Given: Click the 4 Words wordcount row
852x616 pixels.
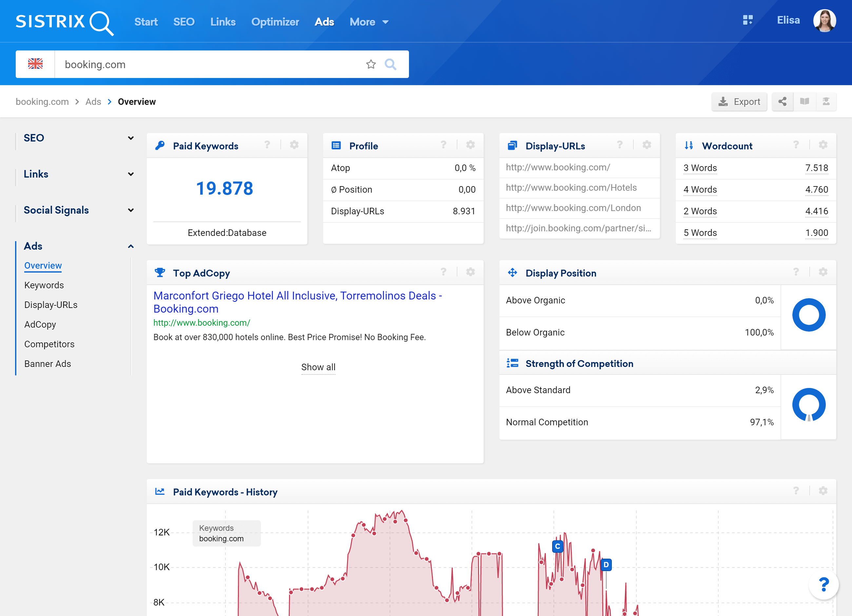Looking at the screenshot, I should [755, 189].
